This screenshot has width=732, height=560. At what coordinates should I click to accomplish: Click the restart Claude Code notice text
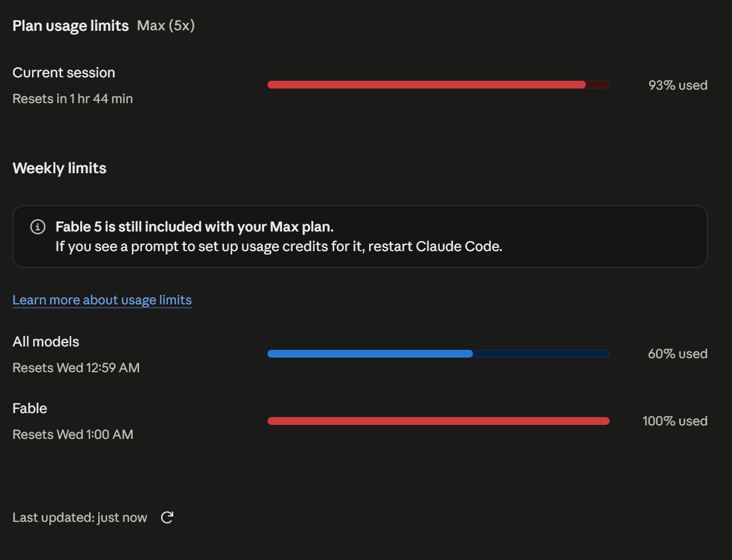[x=279, y=247]
